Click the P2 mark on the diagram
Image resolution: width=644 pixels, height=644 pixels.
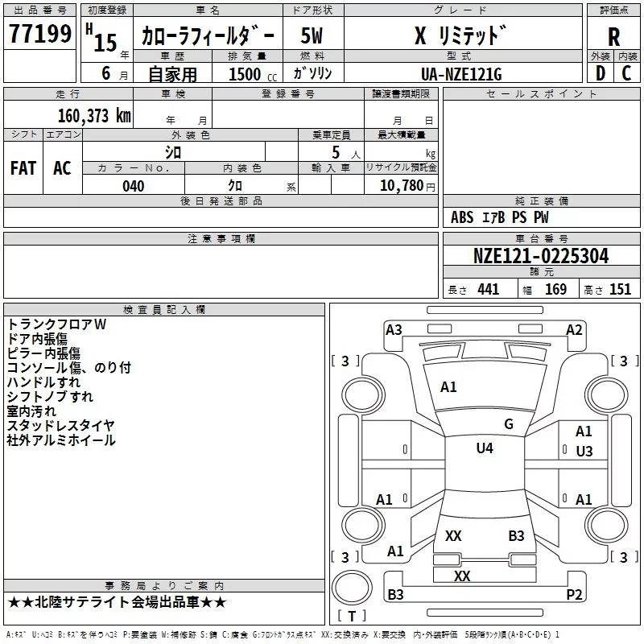(574, 595)
